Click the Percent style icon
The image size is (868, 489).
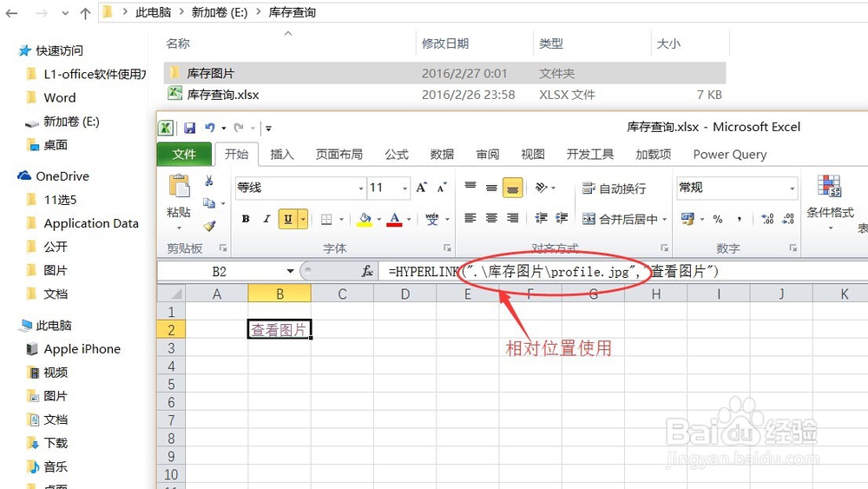pyautogui.click(x=718, y=219)
